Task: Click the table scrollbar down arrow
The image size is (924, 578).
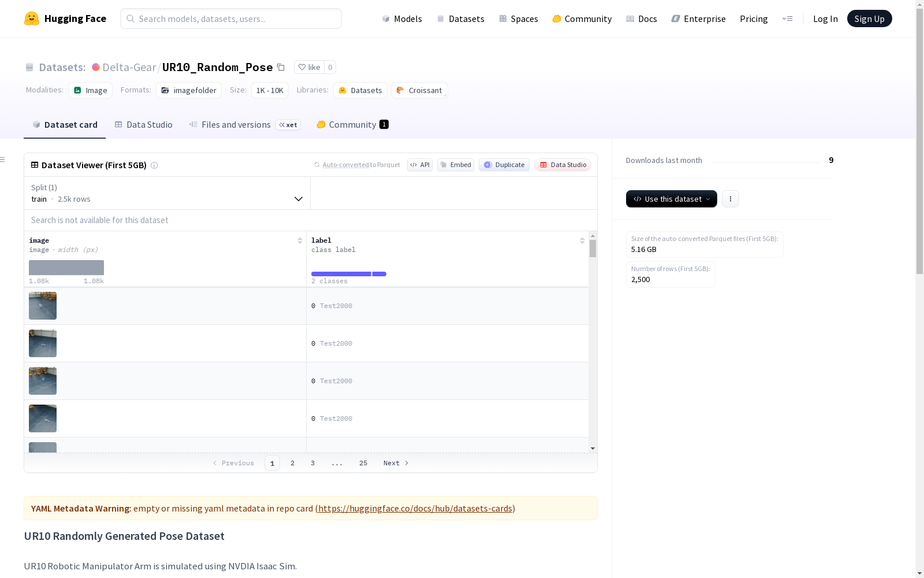Action: tap(593, 449)
